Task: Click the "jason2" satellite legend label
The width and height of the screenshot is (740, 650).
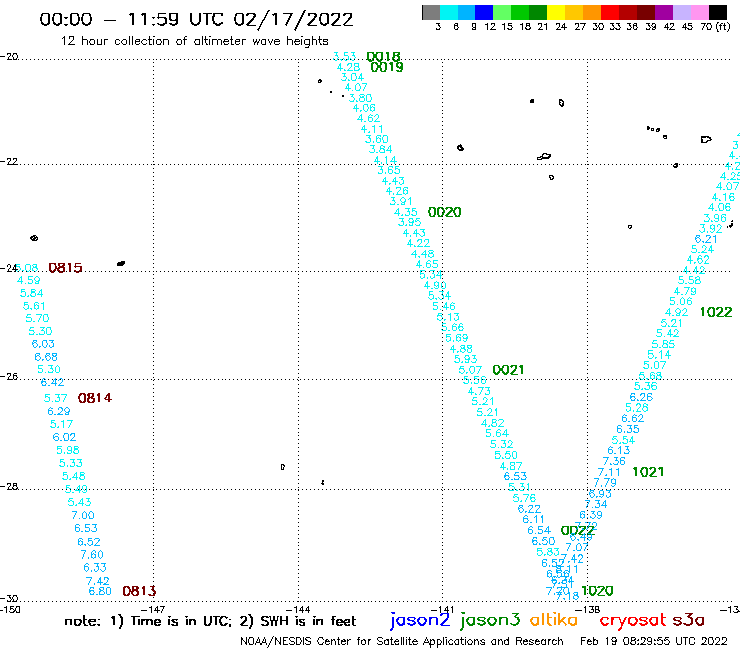Action: [420, 620]
